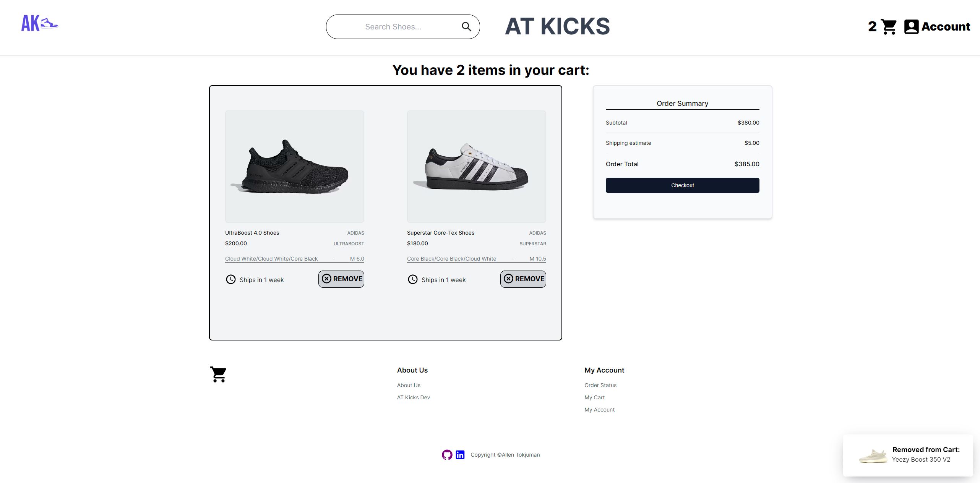Open the My Cart footer link
Screen dimensions: 980x483
click(594, 397)
